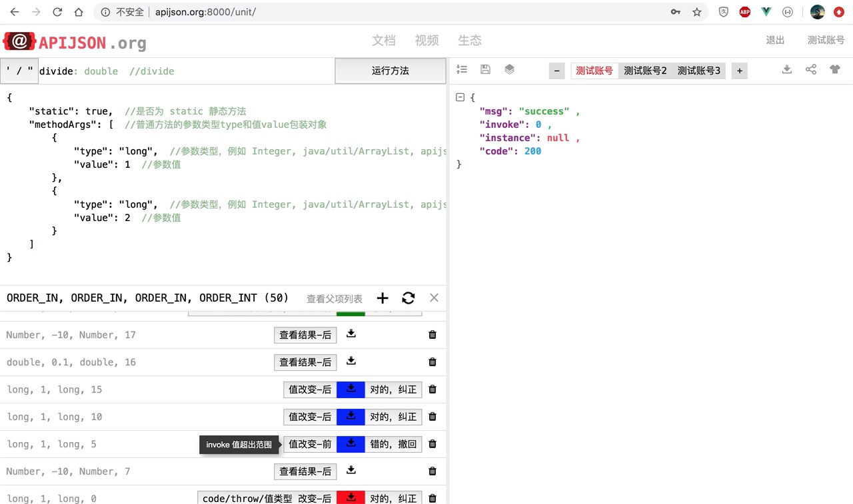Viewport: 853px width, 504px height.
Task: Click the download icon at top right
Action: tap(787, 69)
